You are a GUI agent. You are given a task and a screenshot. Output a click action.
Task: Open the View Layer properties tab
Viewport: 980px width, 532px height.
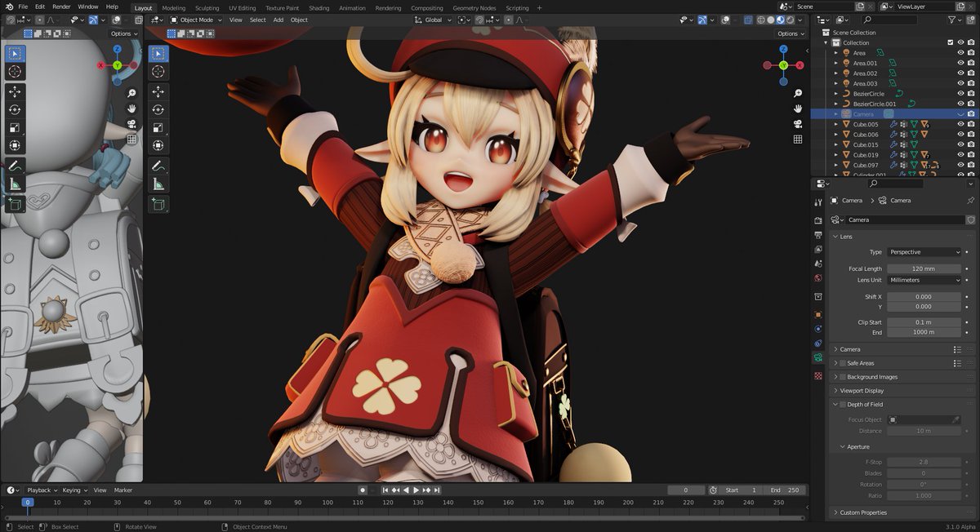pos(818,249)
